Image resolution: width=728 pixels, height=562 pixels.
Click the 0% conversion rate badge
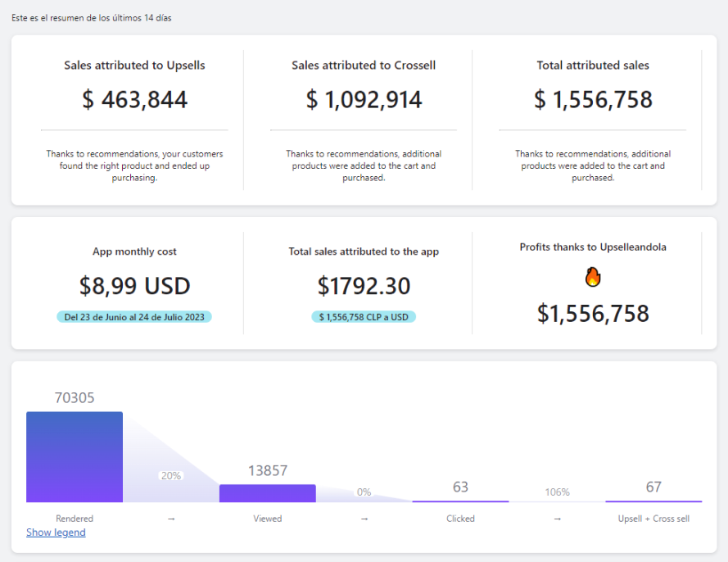coord(364,492)
